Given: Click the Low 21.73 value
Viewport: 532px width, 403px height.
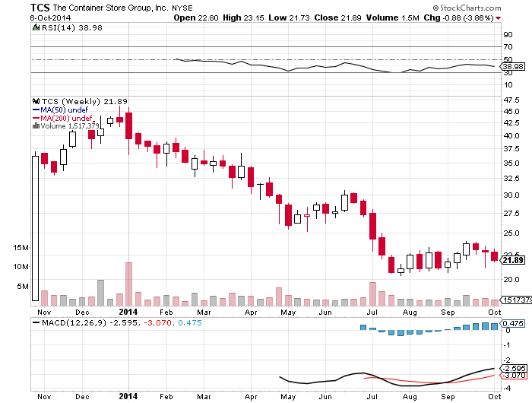Looking at the screenshot, I should point(289,17).
